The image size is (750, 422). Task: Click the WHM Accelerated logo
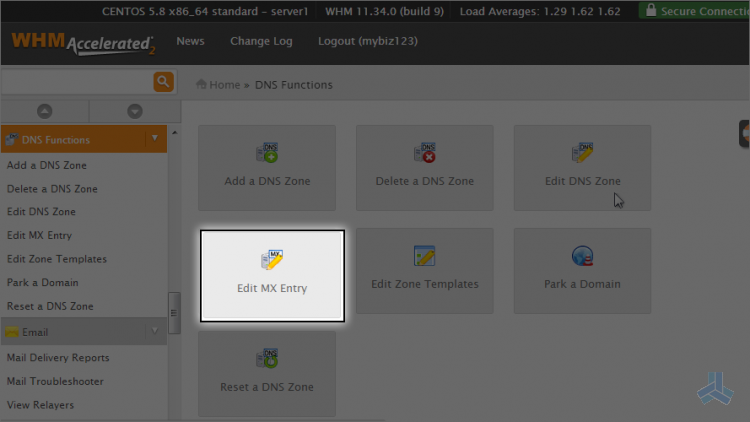[x=83, y=44]
